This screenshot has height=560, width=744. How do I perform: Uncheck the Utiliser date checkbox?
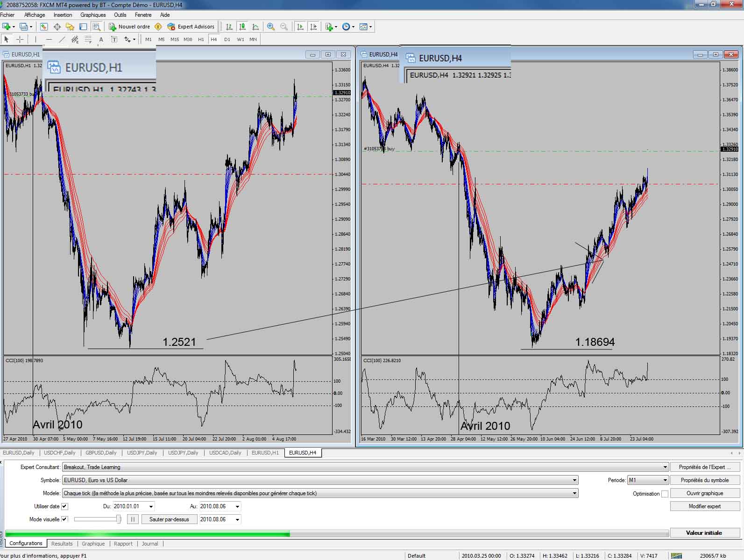tap(65, 506)
